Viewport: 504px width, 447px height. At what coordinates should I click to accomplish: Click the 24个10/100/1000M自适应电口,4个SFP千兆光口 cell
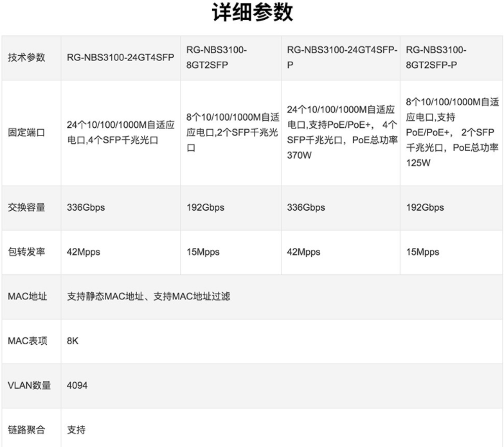pos(121,132)
